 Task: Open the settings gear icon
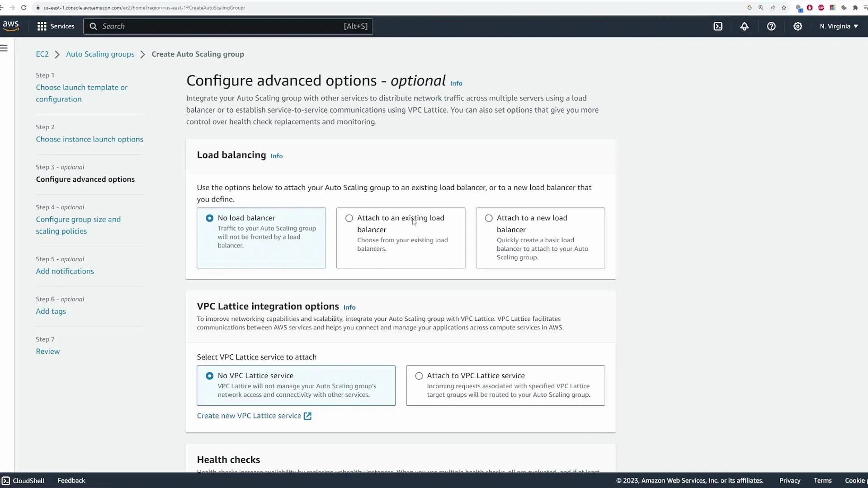(797, 26)
